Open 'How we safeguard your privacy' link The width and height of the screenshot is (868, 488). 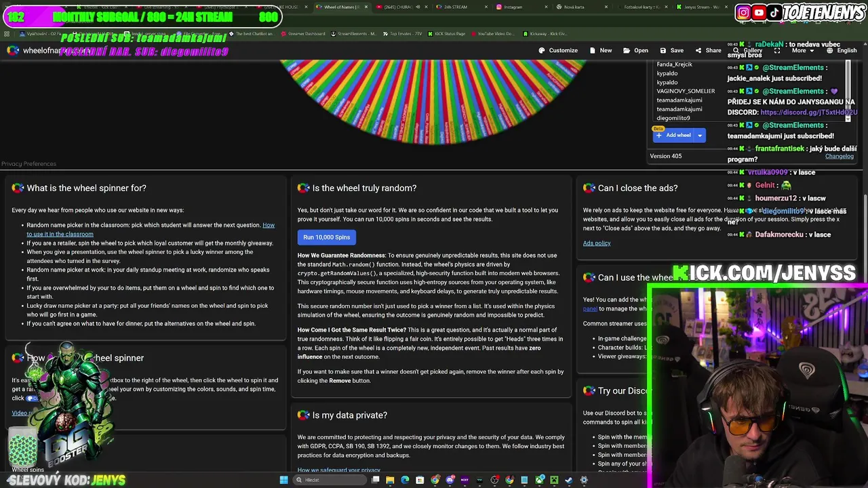(338, 470)
